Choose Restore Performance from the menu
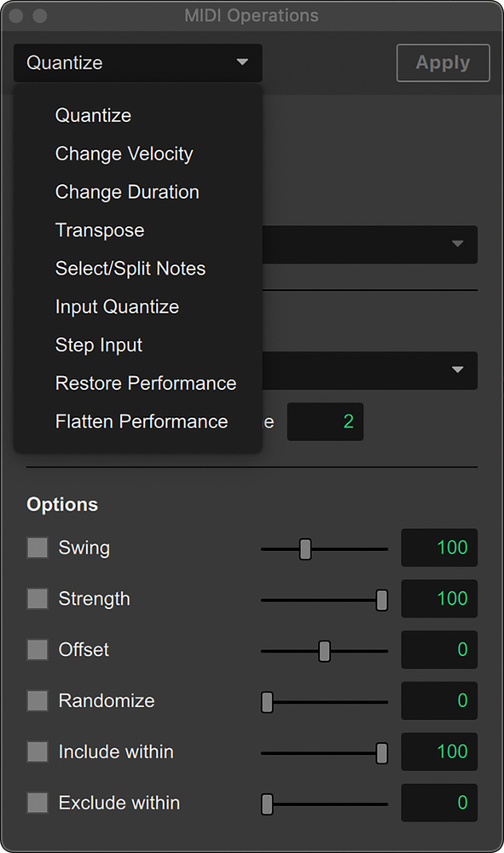The height and width of the screenshot is (853, 504). (145, 383)
